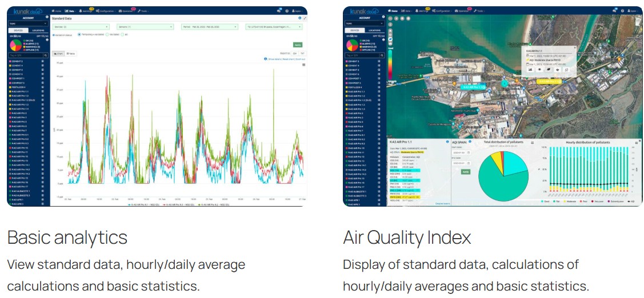
Task: Switch to the Table tab in Standard Data
Action: click(71, 53)
